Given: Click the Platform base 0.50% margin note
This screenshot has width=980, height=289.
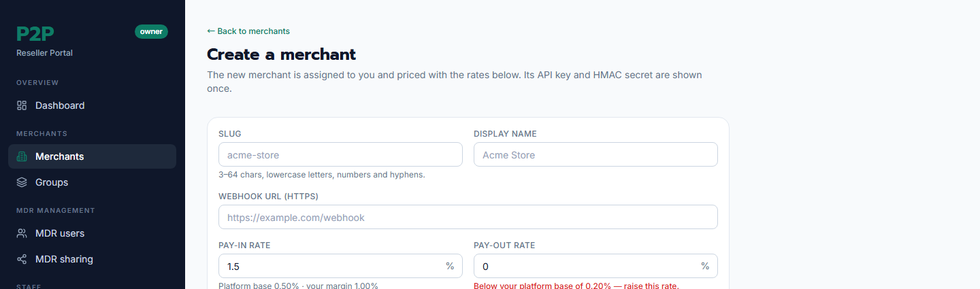Looking at the screenshot, I should (x=298, y=286).
